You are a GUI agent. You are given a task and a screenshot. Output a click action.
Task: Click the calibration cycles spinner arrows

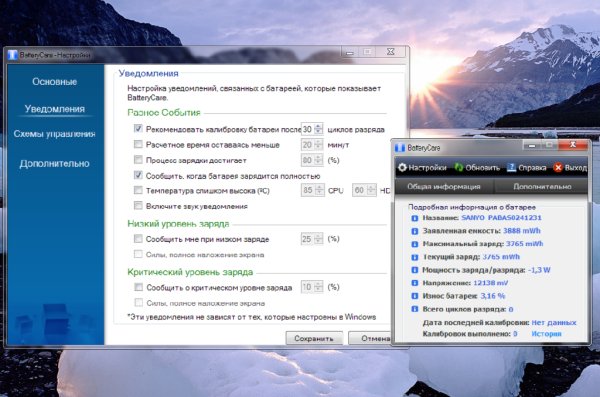[318, 129]
